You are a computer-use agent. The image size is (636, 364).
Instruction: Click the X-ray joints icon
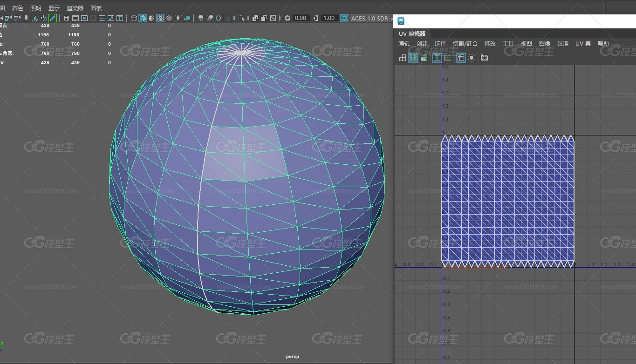tap(273, 18)
